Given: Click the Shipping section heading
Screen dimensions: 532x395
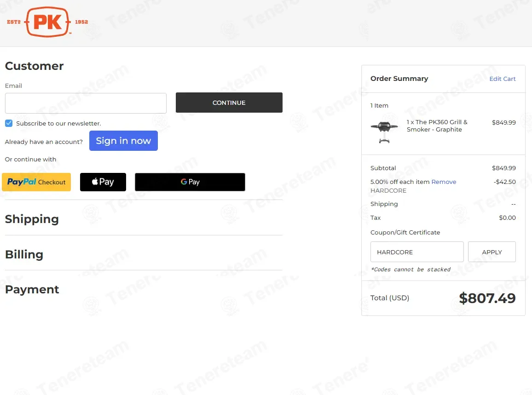Looking at the screenshot, I should (32, 219).
